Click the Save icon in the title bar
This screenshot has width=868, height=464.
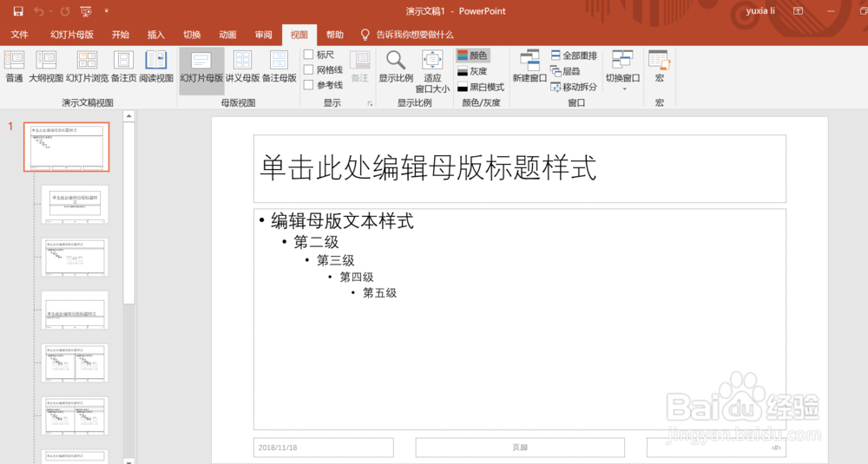point(18,11)
